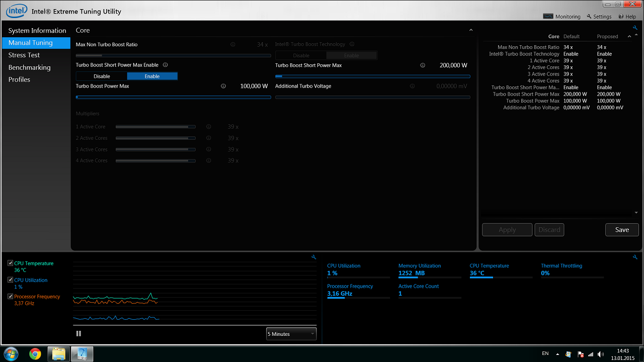
Task: Click info icon on the 3 Active Cores multiplier row
Action: (209, 149)
